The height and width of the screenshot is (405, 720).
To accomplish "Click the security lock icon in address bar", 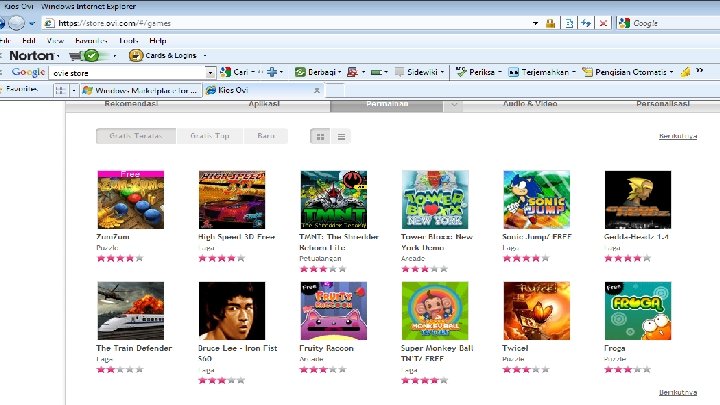I will point(550,23).
